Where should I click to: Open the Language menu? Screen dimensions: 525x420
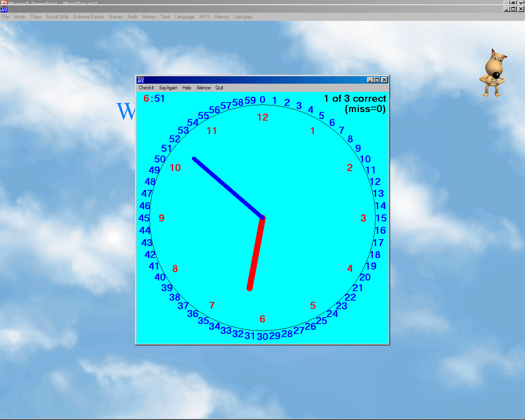click(x=185, y=17)
